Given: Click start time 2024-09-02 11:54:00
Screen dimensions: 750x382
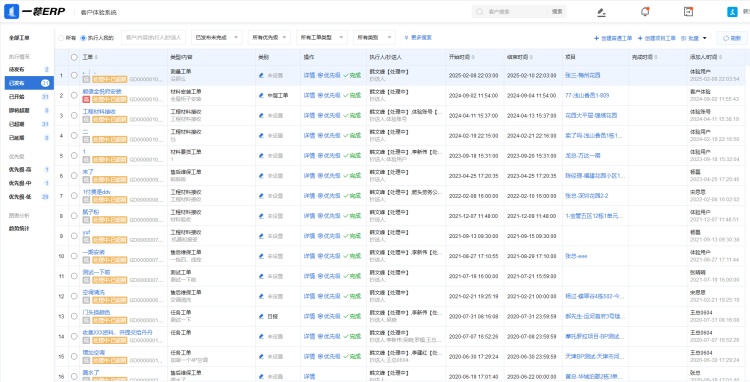Looking at the screenshot, I should [474, 96].
